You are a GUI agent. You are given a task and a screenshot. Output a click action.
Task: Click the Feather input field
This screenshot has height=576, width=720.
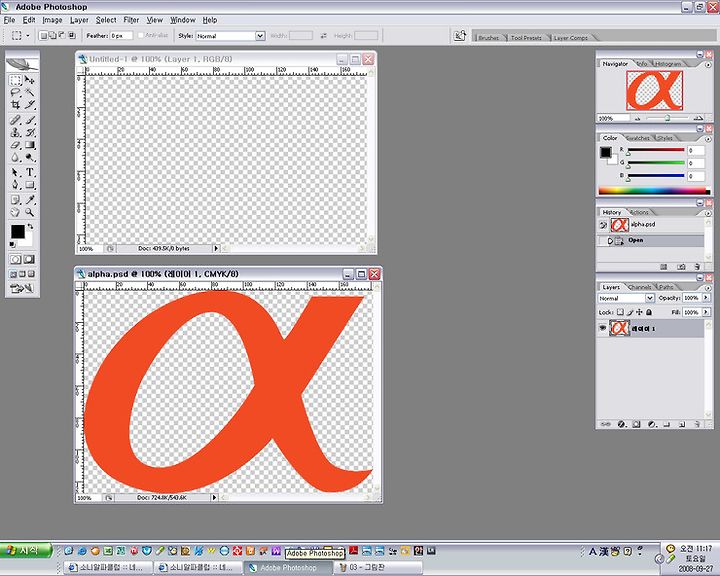[121, 35]
